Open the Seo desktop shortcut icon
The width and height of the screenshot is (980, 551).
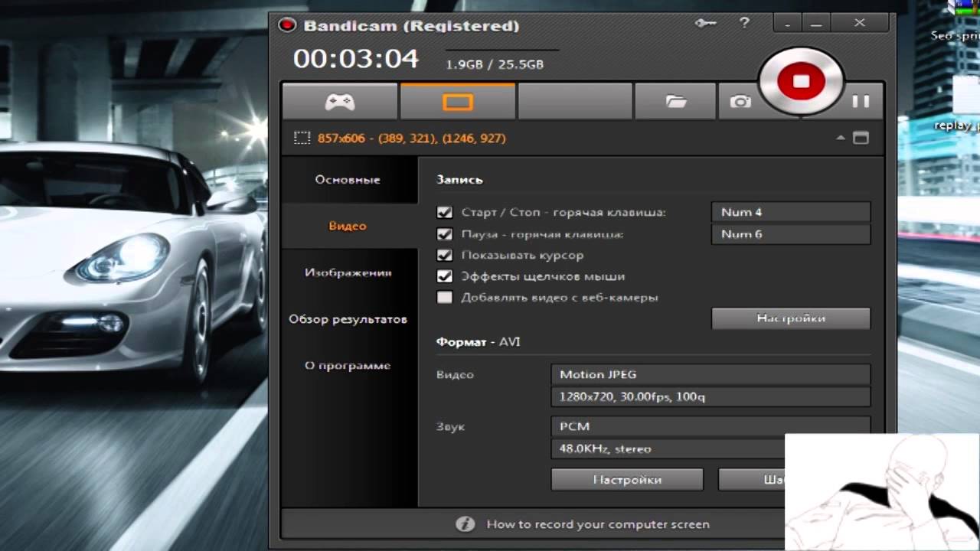point(957,21)
